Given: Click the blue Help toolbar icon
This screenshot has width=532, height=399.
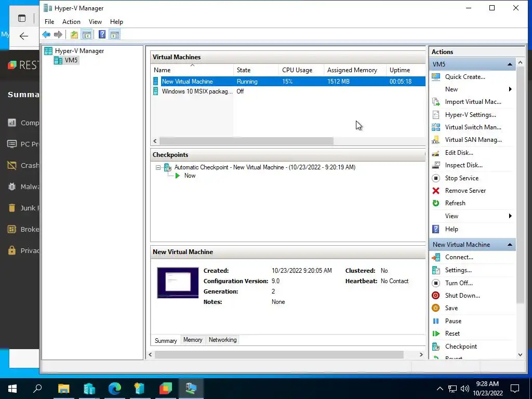Looking at the screenshot, I should (x=102, y=35).
